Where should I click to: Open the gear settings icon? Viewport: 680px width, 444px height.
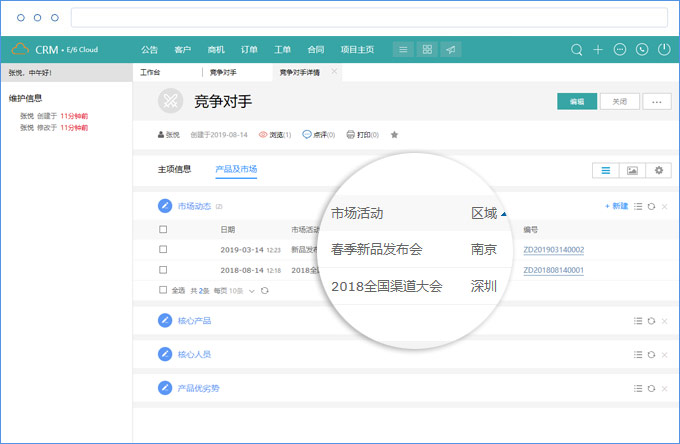(658, 170)
